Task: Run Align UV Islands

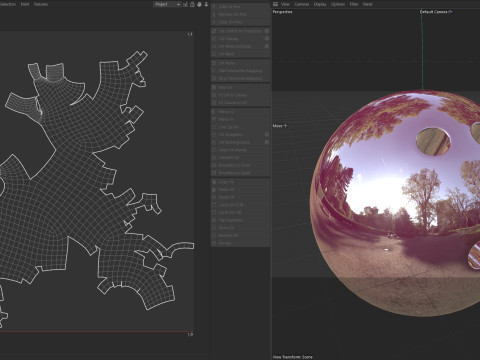Action: (x=240, y=150)
